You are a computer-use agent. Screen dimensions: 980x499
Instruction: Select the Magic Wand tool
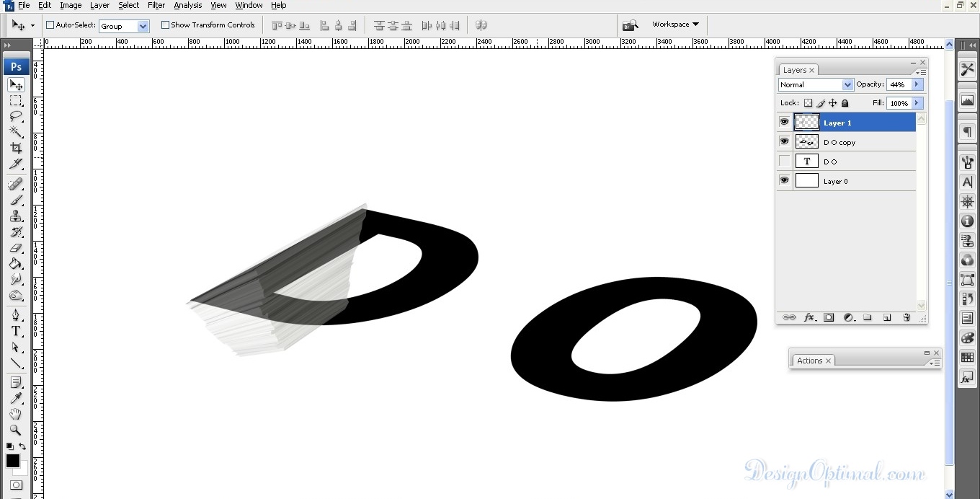click(x=16, y=132)
